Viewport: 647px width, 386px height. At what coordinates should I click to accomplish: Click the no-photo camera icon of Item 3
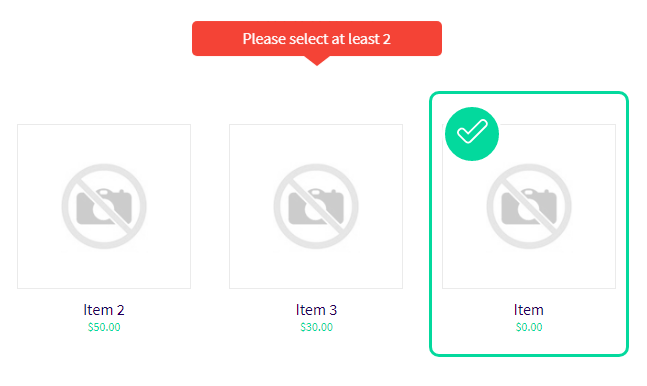coord(316,206)
